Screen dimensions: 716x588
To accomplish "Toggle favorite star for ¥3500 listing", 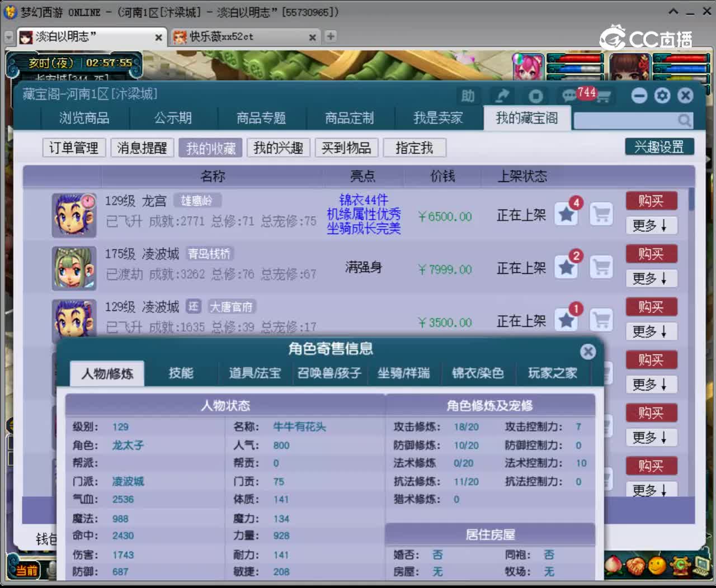I will [566, 320].
